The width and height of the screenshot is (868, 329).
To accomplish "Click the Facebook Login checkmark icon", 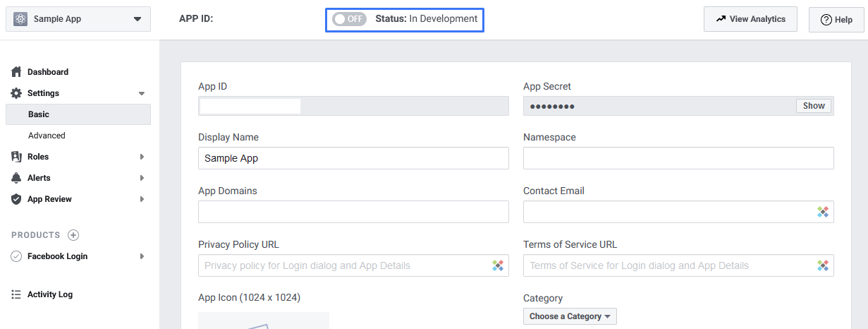I will click(16, 256).
